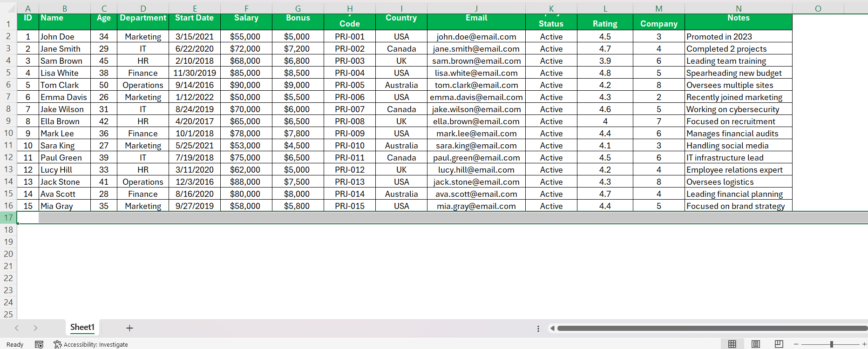Click empty cell A17 in the active row
868x349 pixels.
tap(28, 217)
